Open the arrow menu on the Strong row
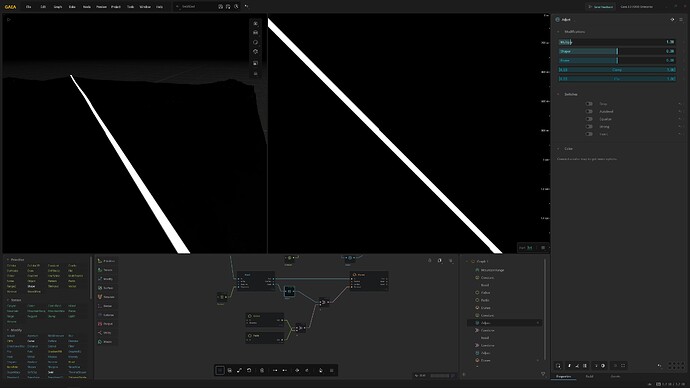690x388 pixels. (680, 126)
